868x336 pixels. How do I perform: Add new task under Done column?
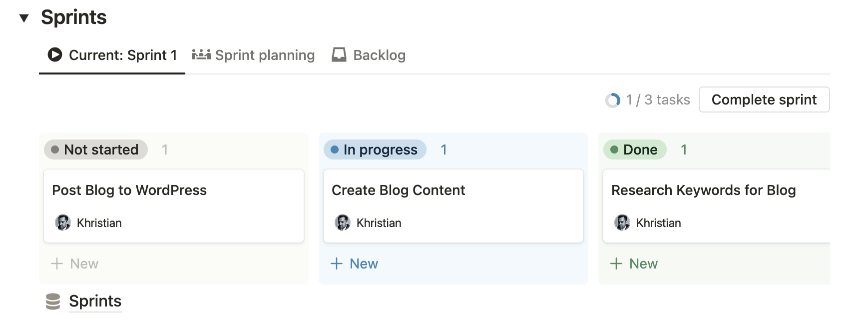point(634,263)
